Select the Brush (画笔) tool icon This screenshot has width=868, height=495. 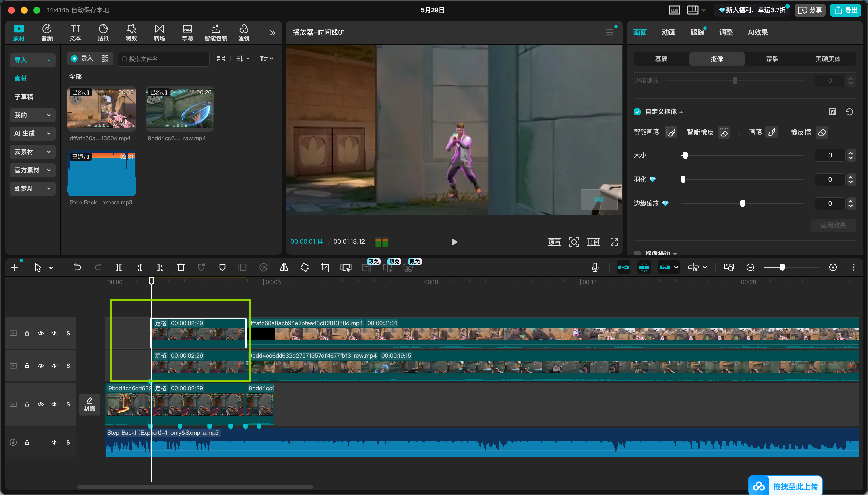click(771, 132)
